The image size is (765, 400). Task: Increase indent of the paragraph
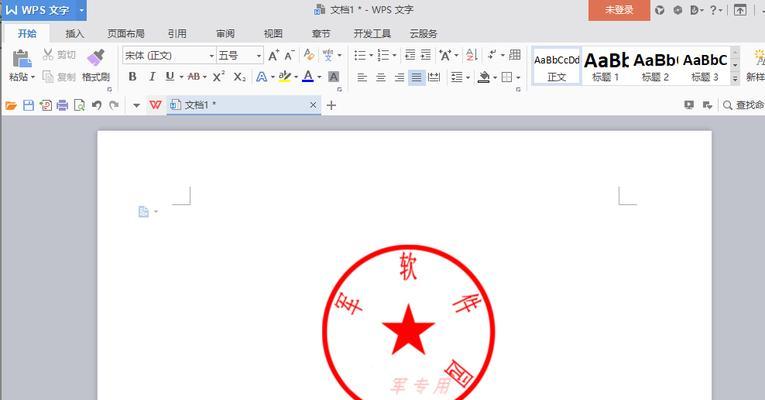[x=426, y=55]
